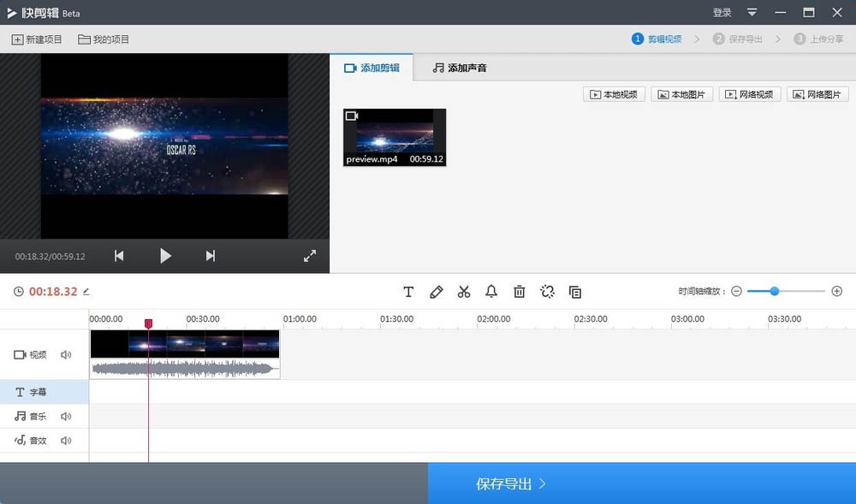
Task: Mute the 视频 track speaker
Action: (x=66, y=354)
